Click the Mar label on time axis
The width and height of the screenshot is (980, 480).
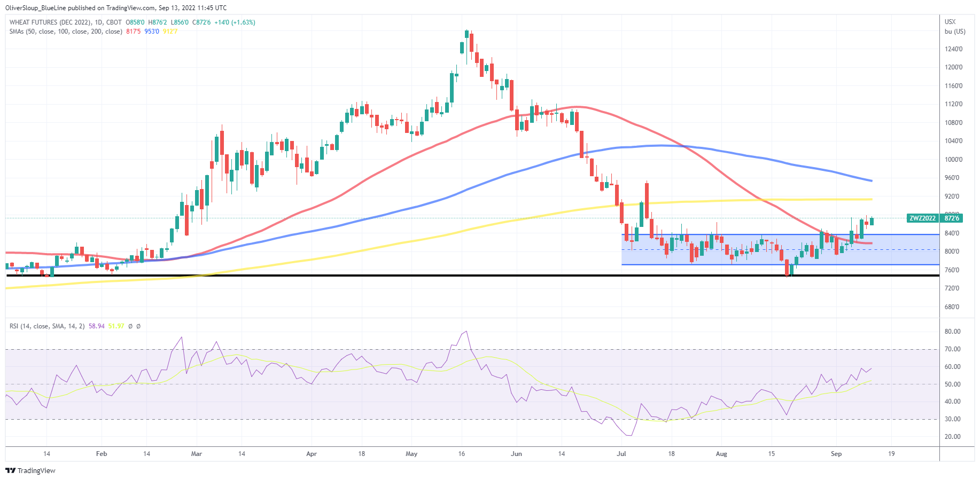coord(197,454)
